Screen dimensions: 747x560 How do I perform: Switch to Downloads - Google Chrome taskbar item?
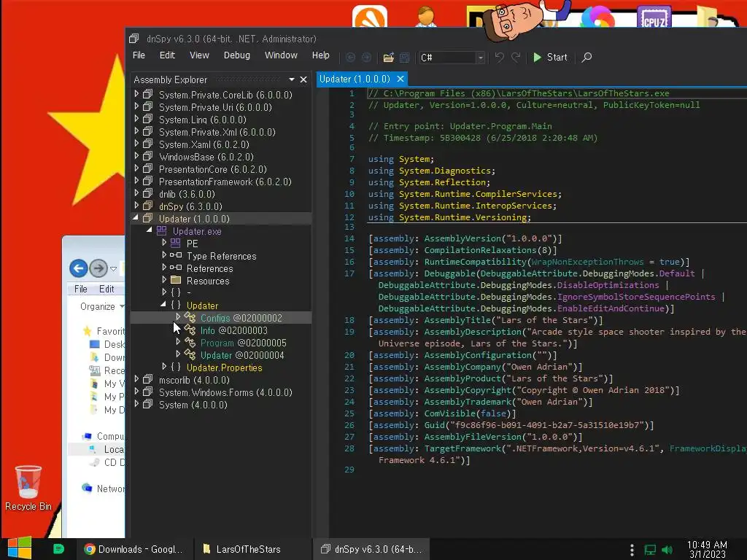click(x=135, y=549)
